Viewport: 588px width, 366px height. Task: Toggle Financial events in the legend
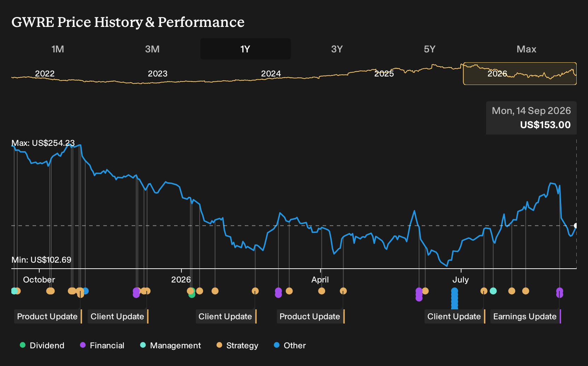(x=102, y=345)
